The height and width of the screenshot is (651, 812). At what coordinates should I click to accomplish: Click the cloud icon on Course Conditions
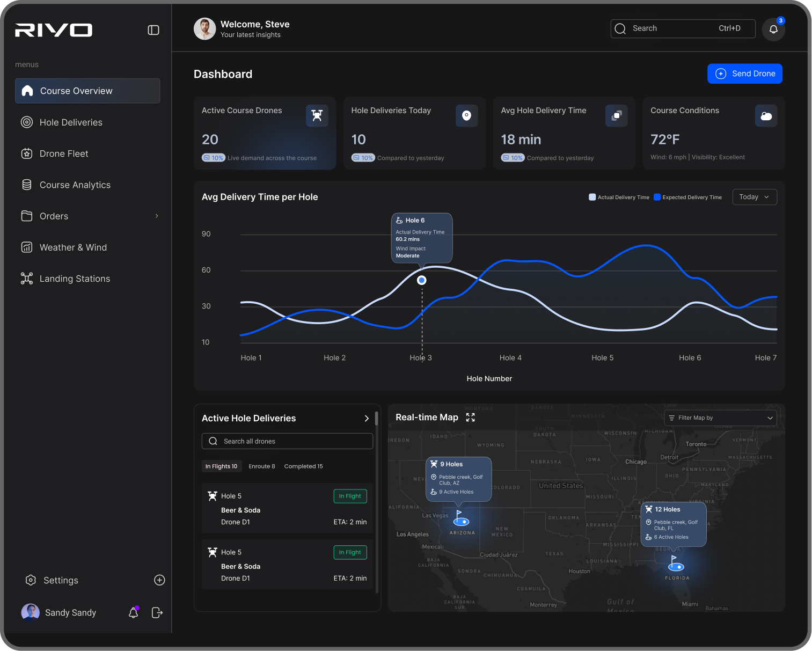coord(766,116)
